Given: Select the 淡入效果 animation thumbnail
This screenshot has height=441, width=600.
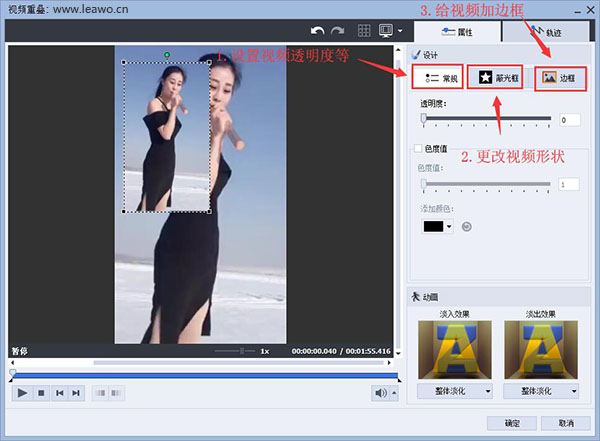Looking at the screenshot, I should point(455,350).
